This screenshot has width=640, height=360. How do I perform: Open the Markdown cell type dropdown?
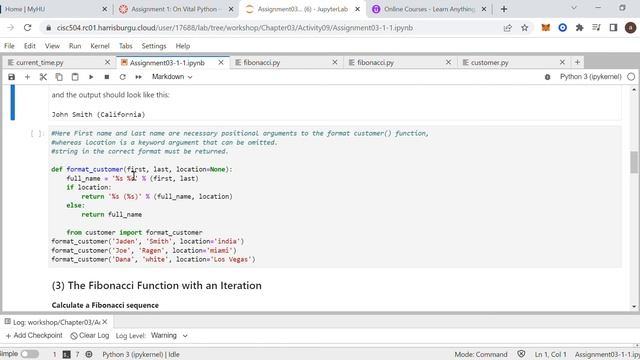172,77
